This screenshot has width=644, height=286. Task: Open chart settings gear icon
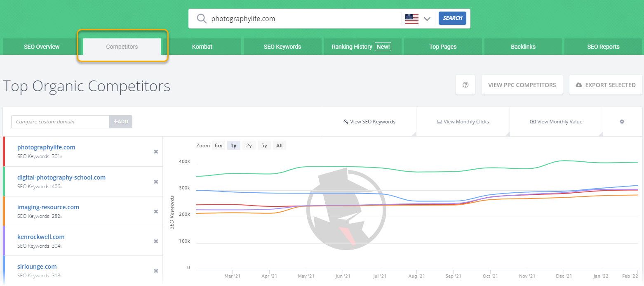(622, 122)
